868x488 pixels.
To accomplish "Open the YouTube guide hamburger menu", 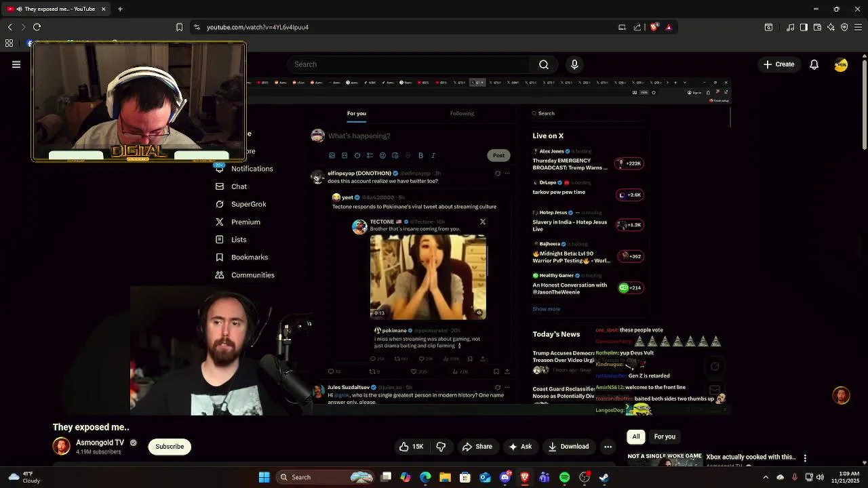I will tap(16, 64).
